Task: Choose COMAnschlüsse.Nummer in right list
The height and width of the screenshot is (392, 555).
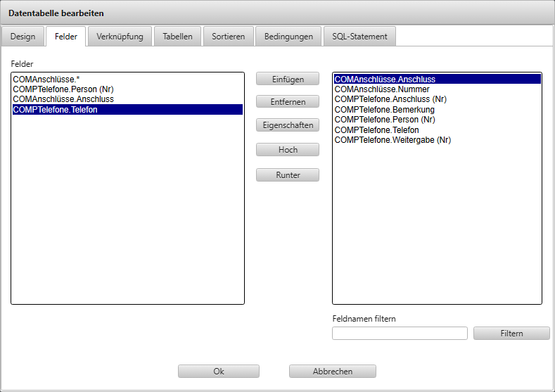Action: pos(381,89)
